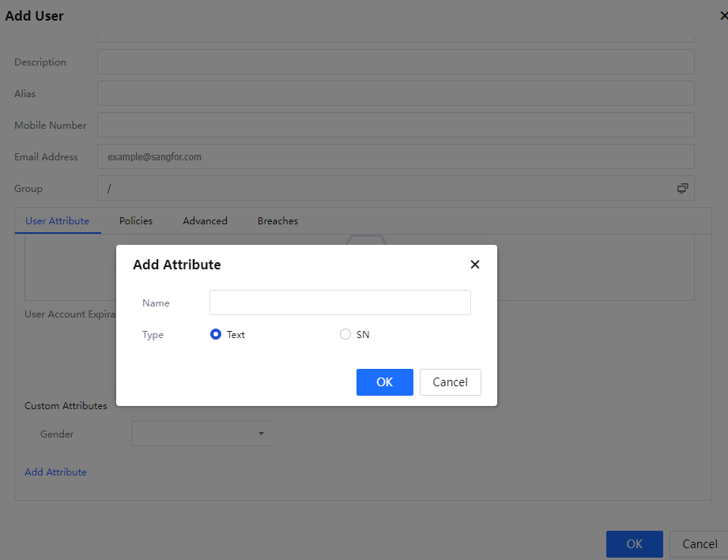Open the group selector icon in Group field
The width and height of the screenshot is (728, 560).
(682, 188)
